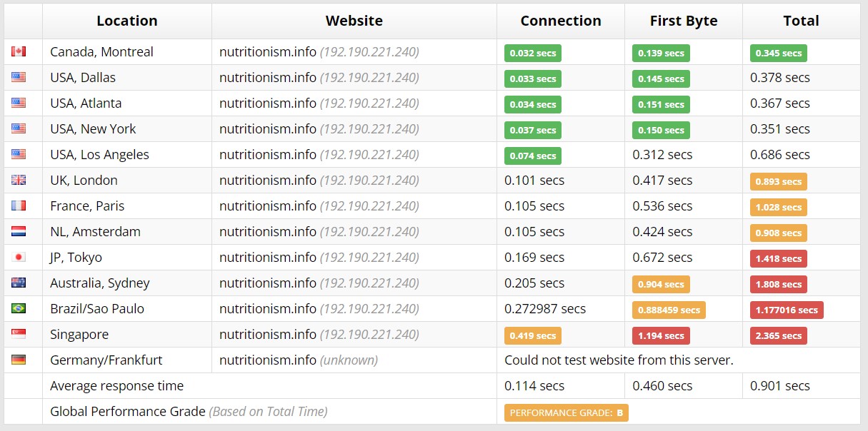Click the orange 0.893 secs total badge
The height and width of the screenshot is (431, 868).
click(779, 181)
